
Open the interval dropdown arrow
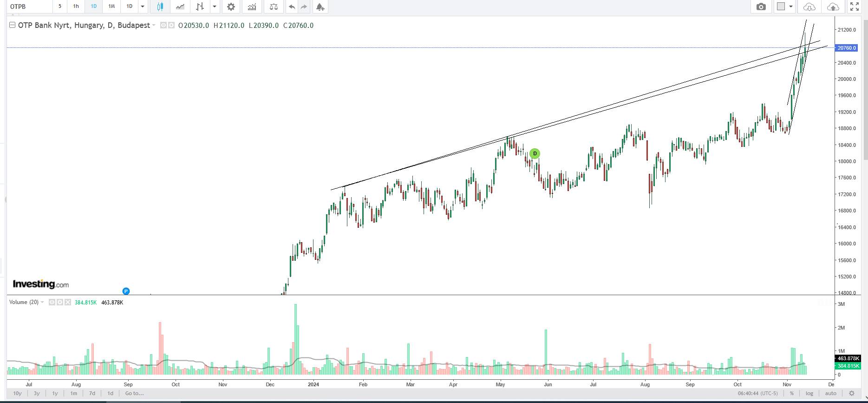coord(143,7)
